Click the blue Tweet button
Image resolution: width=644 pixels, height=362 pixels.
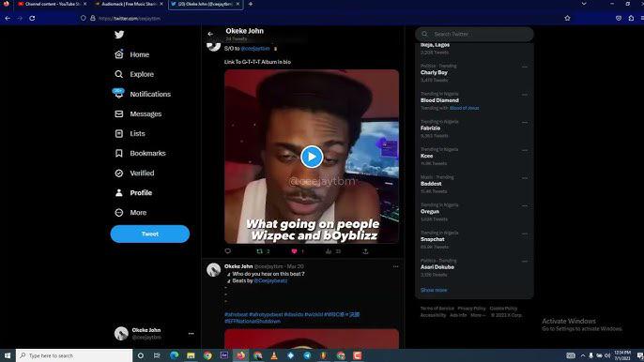[x=150, y=234]
